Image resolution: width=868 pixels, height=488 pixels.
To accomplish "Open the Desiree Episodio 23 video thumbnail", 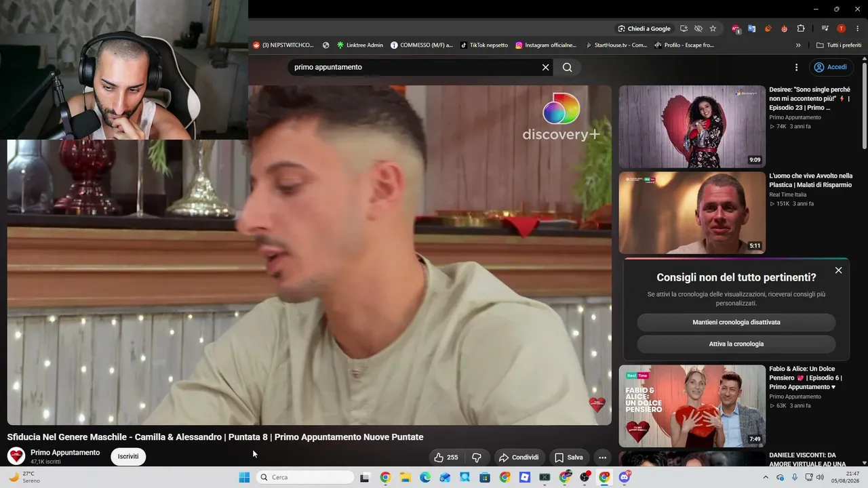I will coord(692,127).
